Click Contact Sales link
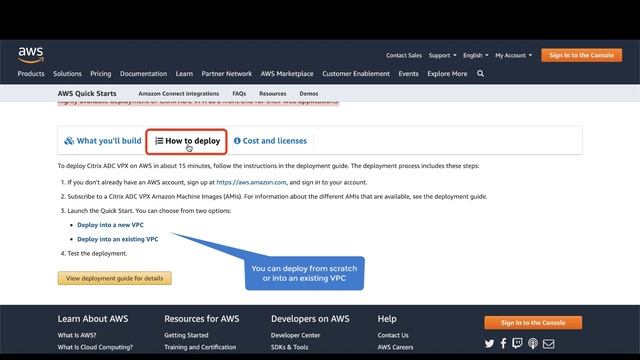Image resolution: width=640 pixels, height=360 pixels. pyautogui.click(x=404, y=55)
